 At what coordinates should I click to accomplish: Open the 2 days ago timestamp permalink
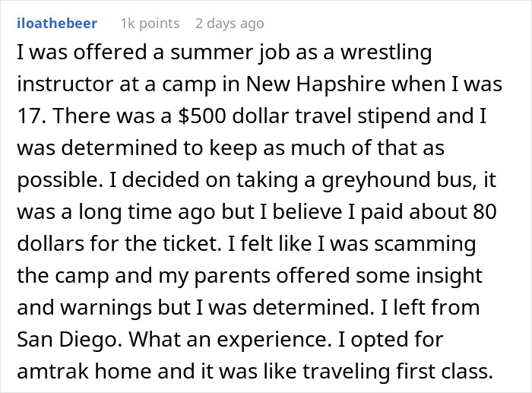point(230,24)
